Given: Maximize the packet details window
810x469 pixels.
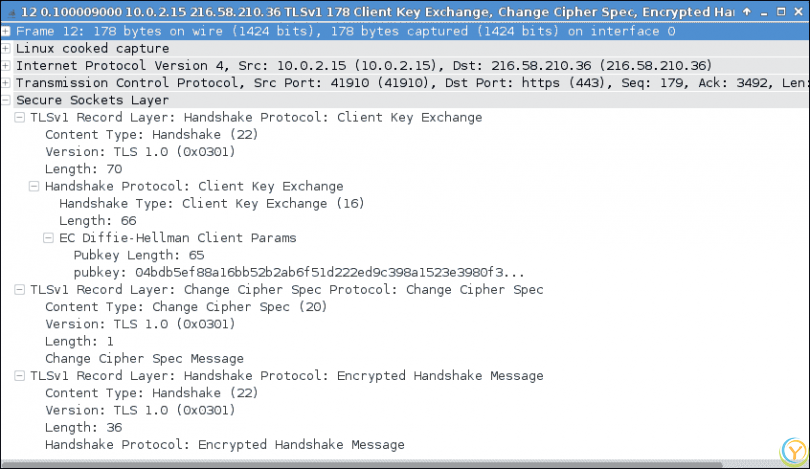Looking at the screenshot, I should pos(779,10).
